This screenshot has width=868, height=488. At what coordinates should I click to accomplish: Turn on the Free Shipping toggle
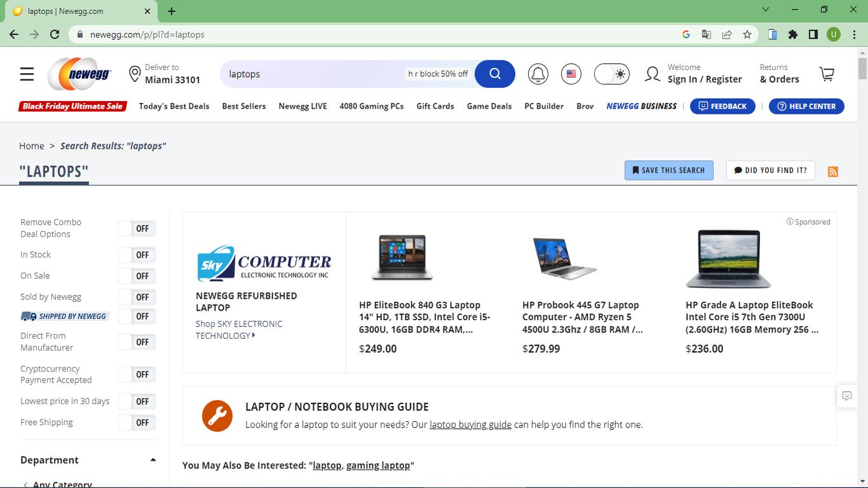coord(137,423)
